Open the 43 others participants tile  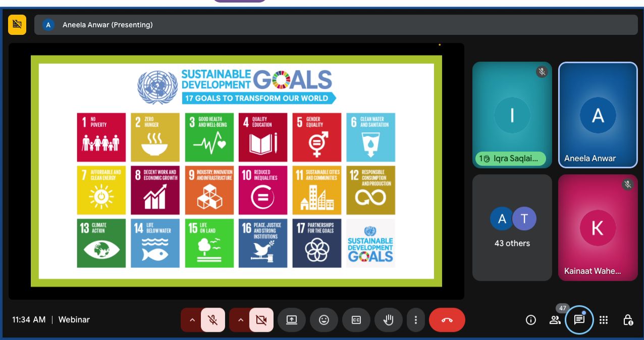click(512, 227)
